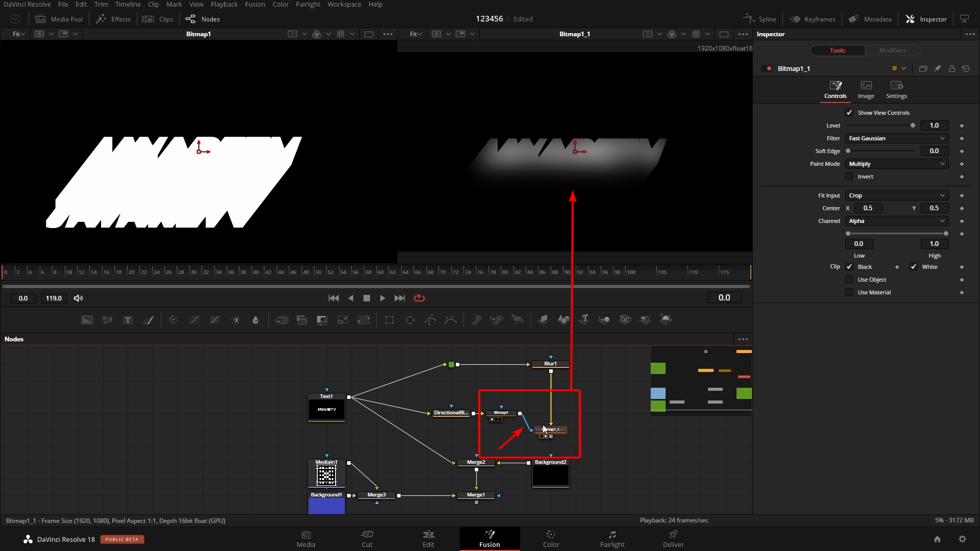Viewport: 980px width, 551px height.
Task: Open the Keyframes panel
Action: [x=813, y=19]
